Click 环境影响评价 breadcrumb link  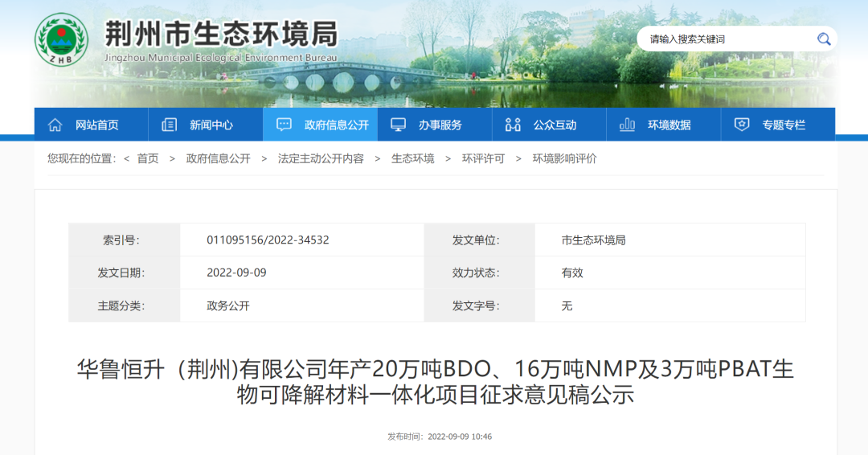pyautogui.click(x=565, y=159)
